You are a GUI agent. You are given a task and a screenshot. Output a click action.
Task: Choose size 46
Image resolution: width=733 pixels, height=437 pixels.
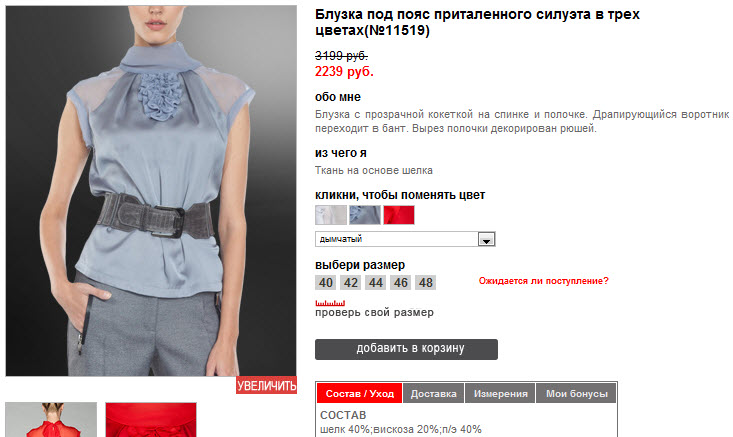[x=401, y=283]
